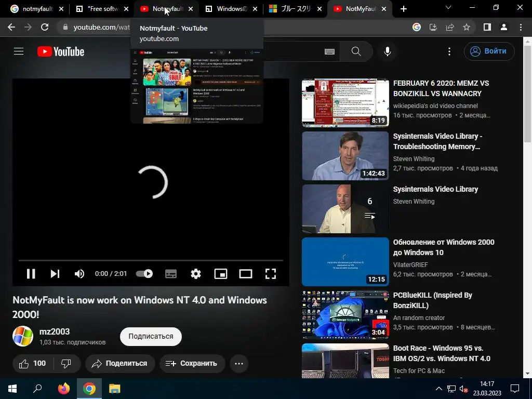Install app icon in address bar
The width and height of the screenshot is (532, 399).
coord(433,27)
